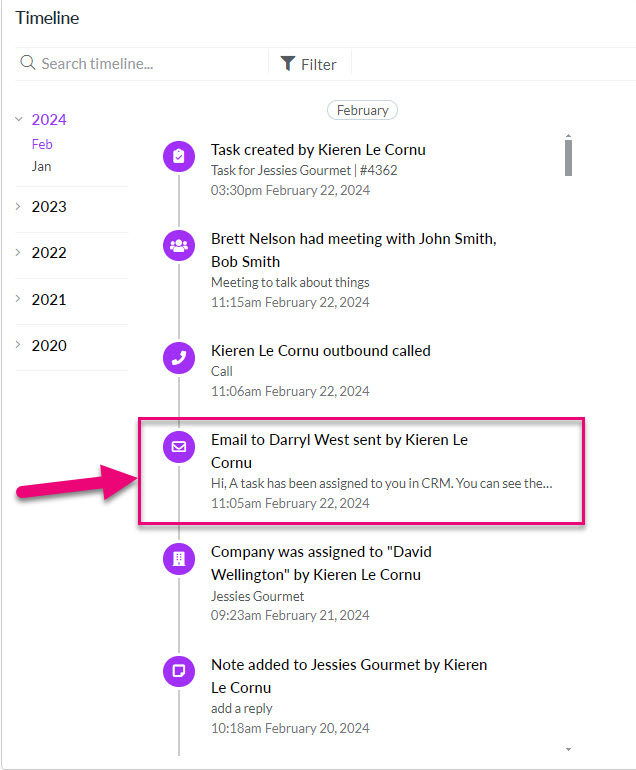Expand the 2021 year chevron
Image resolution: width=636 pixels, height=770 pixels.
[18, 299]
